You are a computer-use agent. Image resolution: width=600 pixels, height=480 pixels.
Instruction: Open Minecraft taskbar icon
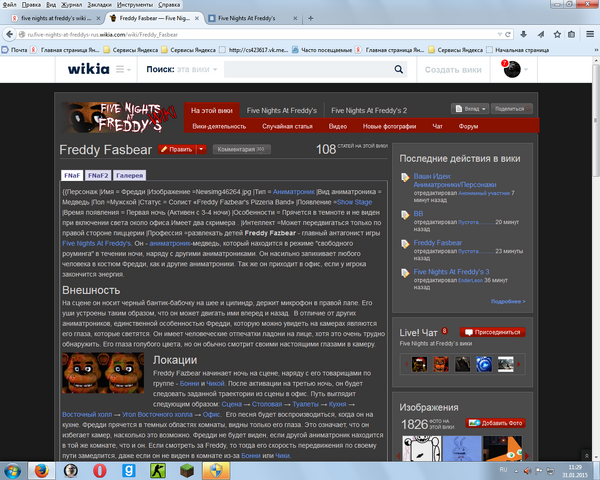187,470
